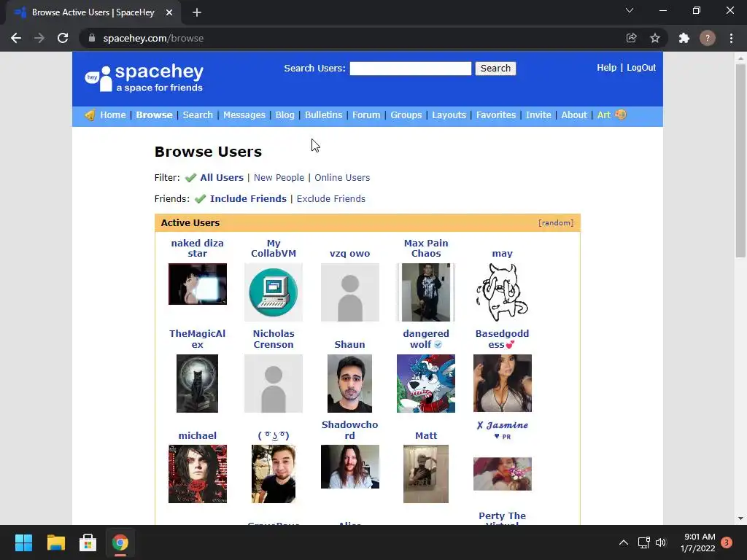Open My CollabVM computer avatar

click(x=274, y=292)
